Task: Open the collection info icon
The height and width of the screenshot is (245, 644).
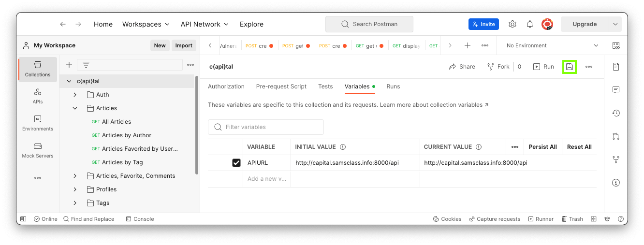Action: tap(616, 183)
